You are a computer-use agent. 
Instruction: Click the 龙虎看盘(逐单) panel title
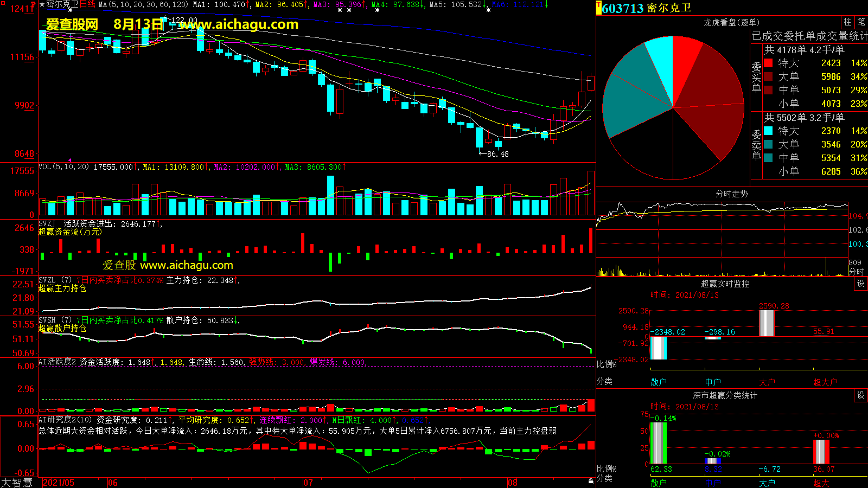(731, 22)
